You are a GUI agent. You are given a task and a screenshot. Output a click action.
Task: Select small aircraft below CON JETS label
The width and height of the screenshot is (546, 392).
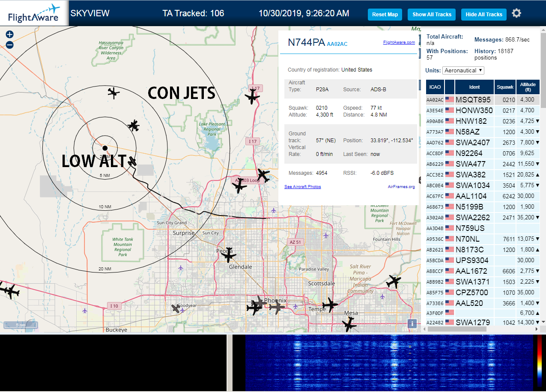pos(134,126)
